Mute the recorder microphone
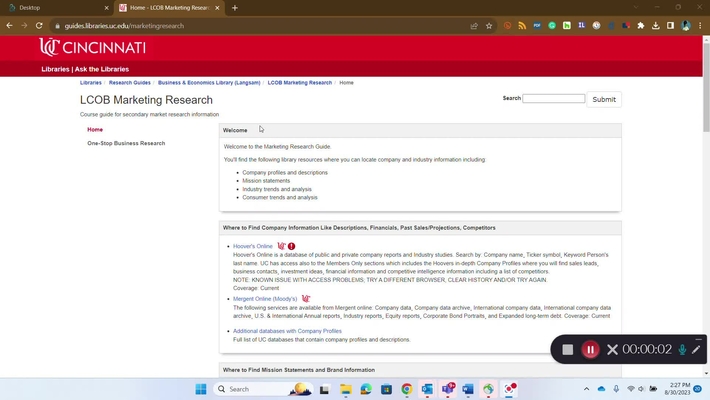710x400 pixels. (682, 350)
